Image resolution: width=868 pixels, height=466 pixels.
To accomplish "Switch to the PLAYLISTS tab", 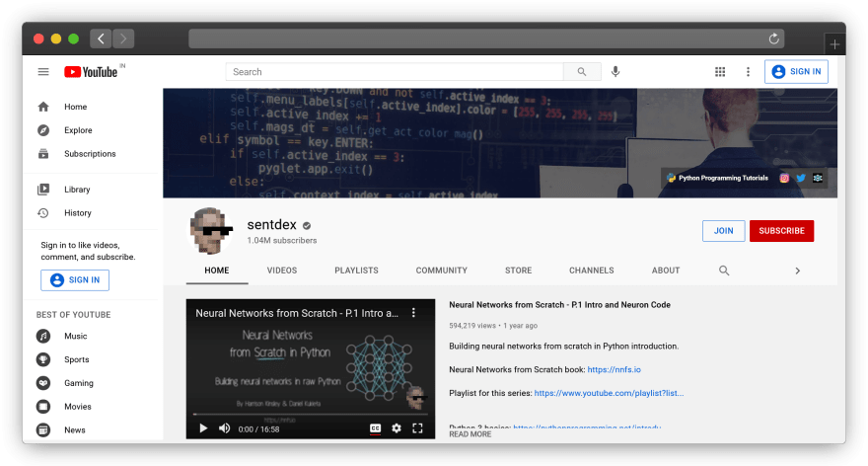I will [356, 271].
